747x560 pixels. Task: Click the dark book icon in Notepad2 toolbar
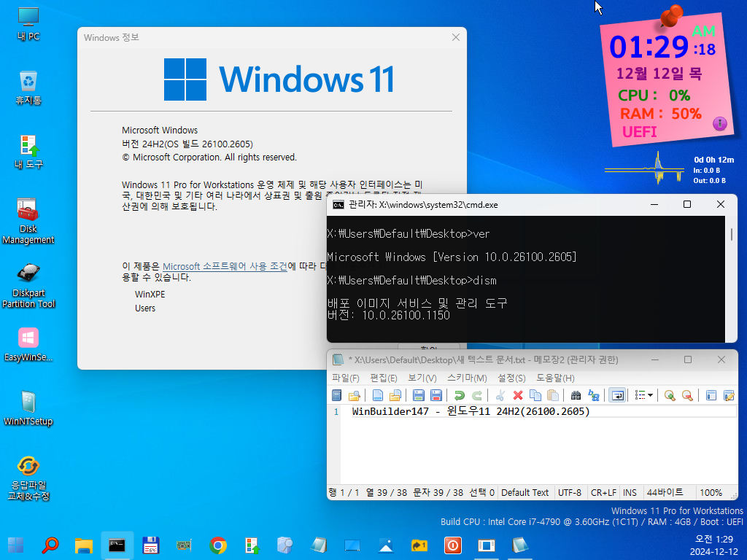point(336,395)
